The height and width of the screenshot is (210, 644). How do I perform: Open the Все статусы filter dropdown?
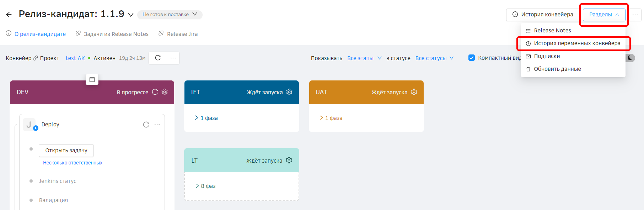[x=434, y=58]
